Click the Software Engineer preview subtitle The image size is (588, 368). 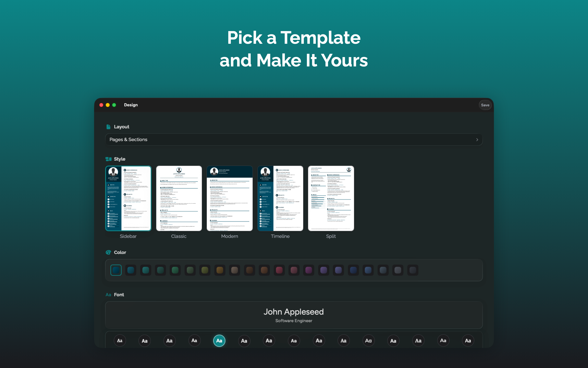click(294, 321)
